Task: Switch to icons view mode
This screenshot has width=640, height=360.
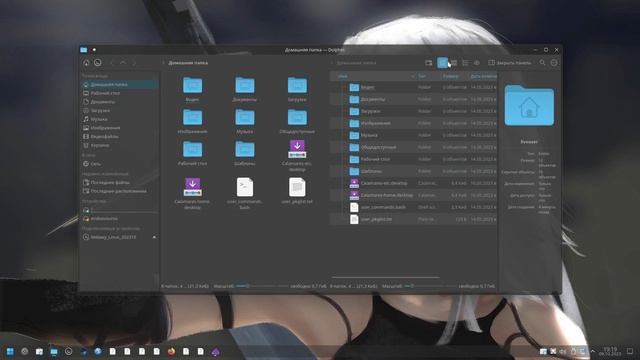Action: point(442,63)
